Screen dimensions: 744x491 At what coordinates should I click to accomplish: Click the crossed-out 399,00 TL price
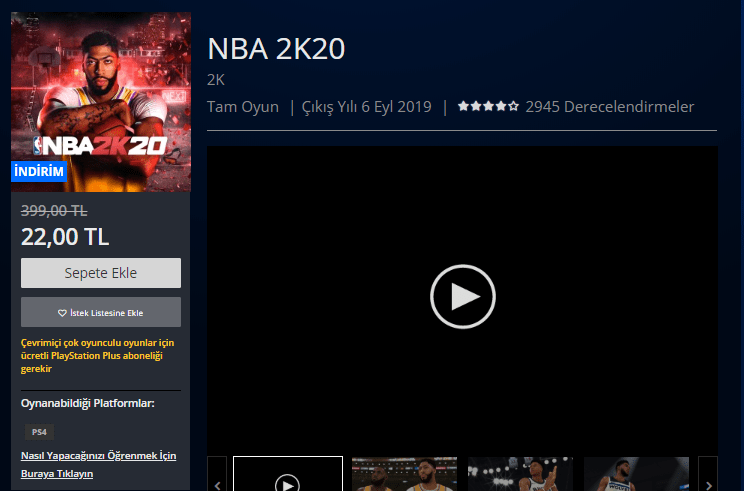point(54,211)
